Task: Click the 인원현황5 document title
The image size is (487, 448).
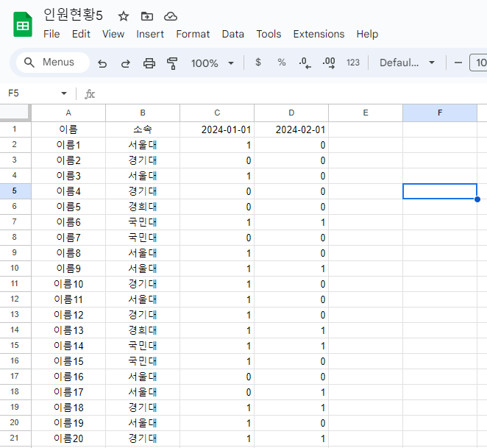Action: click(73, 15)
